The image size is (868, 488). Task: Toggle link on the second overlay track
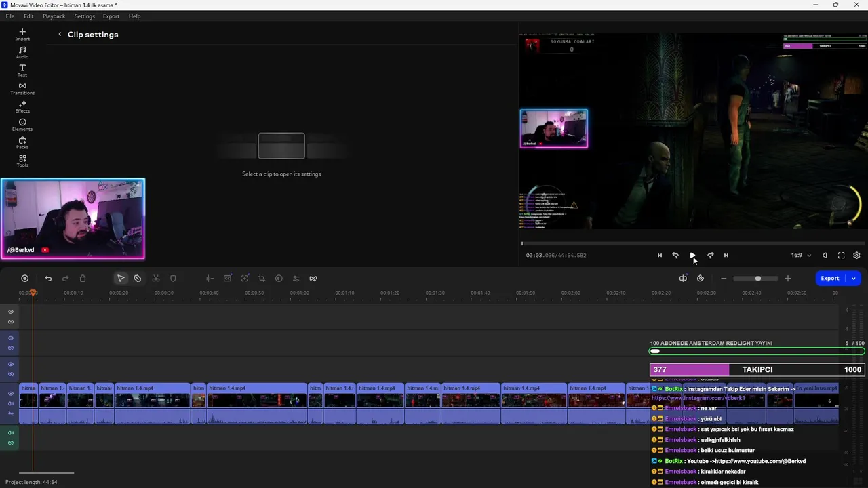[11, 348]
